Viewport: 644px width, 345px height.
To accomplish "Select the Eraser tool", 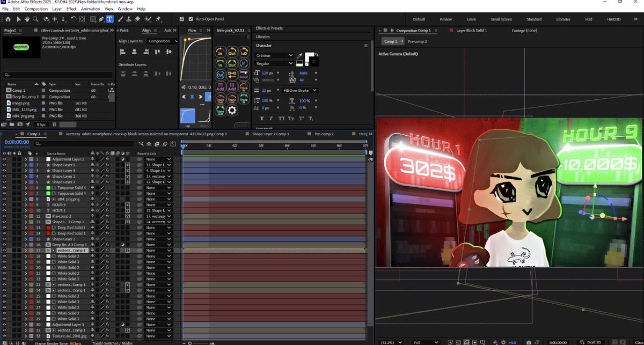I will pyautogui.click(x=138, y=19).
